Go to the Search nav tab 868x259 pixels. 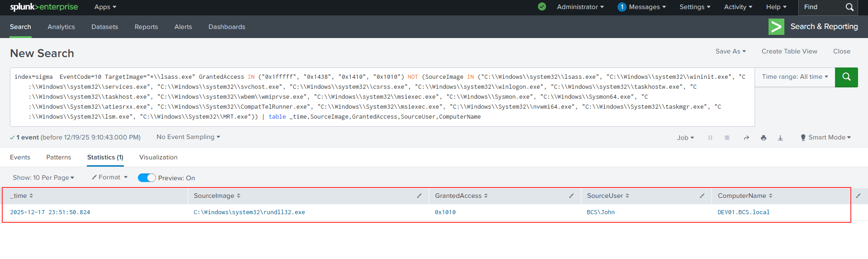(20, 27)
